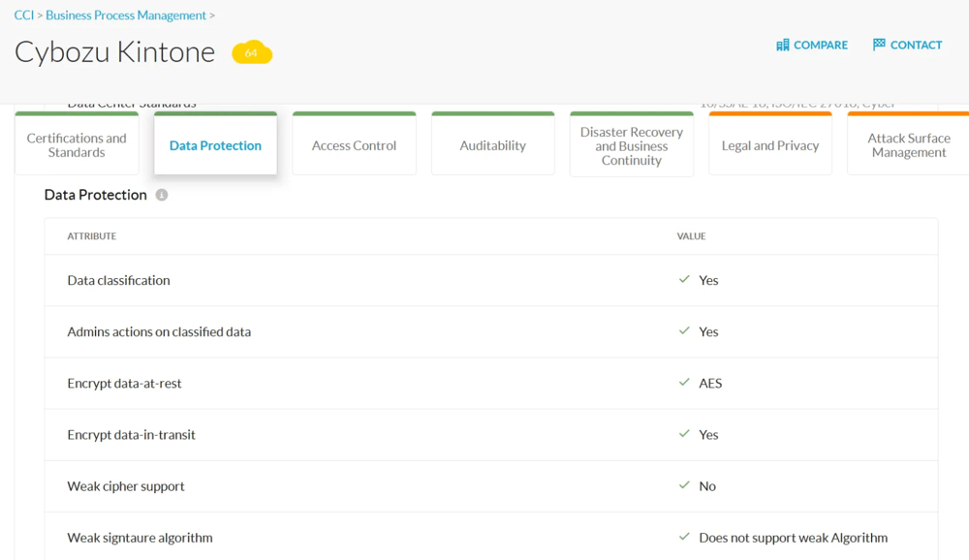Click Yes value for Admins actions row
This screenshot has height=560, width=969.
point(708,332)
